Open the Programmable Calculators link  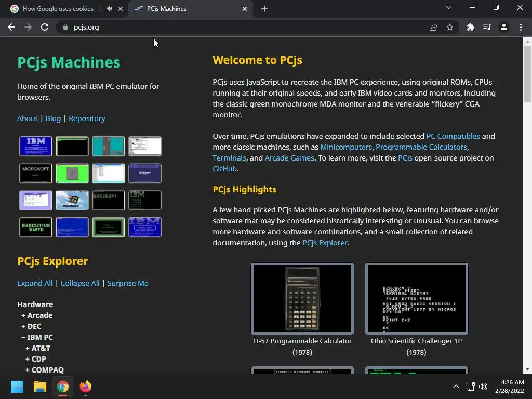pyautogui.click(x=421, y=147)
